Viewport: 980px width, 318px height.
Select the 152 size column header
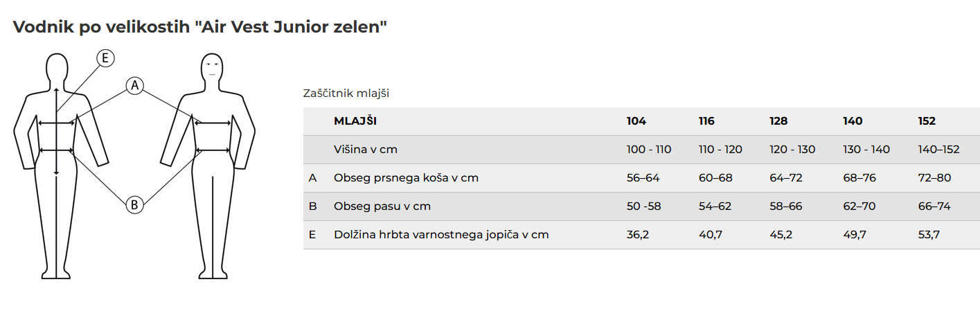(926, 121)
